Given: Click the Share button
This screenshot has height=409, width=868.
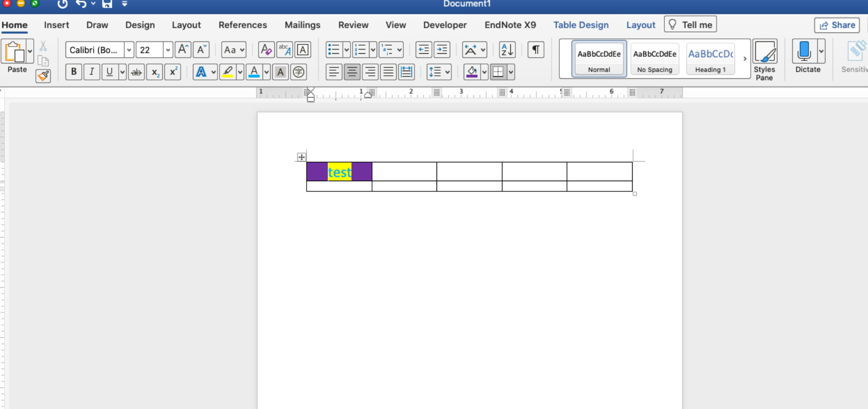Looking at the screenshot, I should click(837, 25).
